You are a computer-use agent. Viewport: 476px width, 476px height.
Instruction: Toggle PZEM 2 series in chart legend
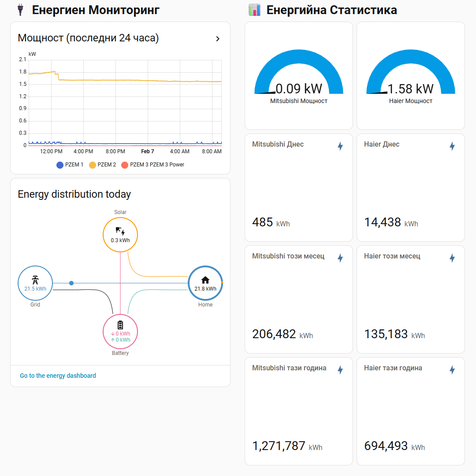click(x=103, y=165)
